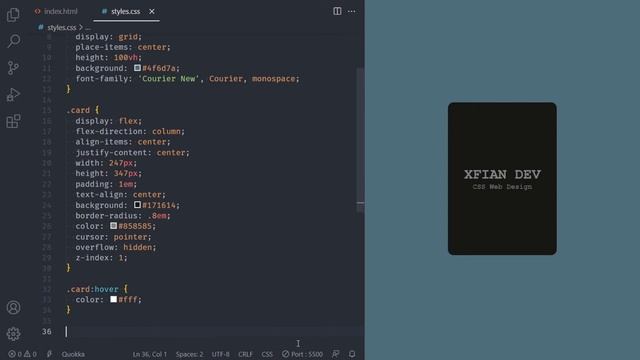Click the 'text-align: center;' line

[x=120, y=194]
